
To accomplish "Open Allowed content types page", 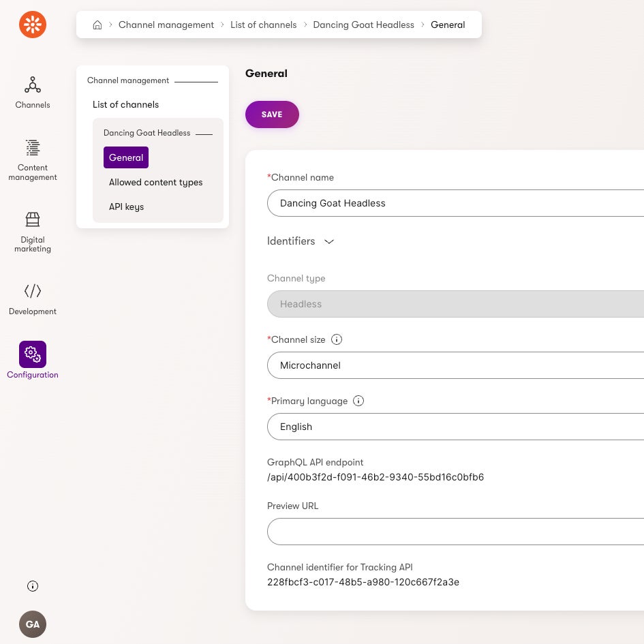I will point(155,182).
